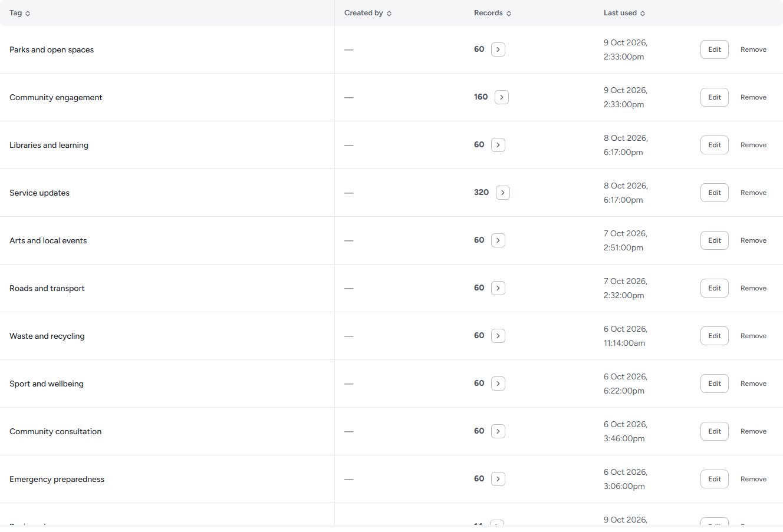Edit the Libraries and learning tag
Image resolution: width=783 pixels, height=532 pixels.
click(715, 145)
